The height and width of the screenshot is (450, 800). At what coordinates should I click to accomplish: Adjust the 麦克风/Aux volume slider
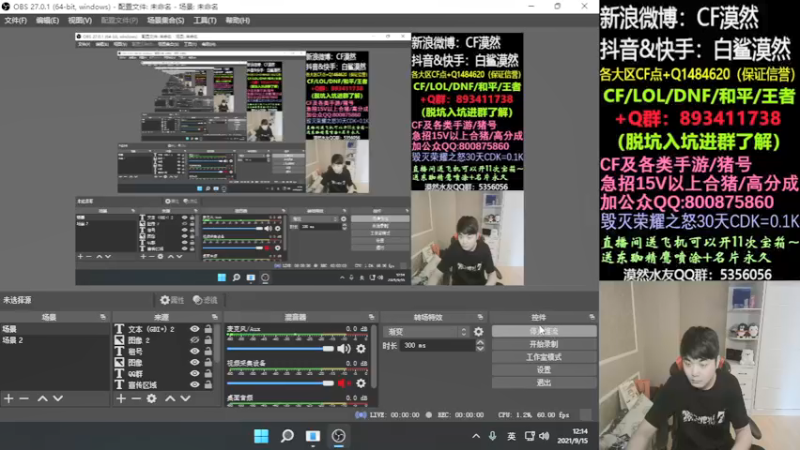click(x=280, y=349)
